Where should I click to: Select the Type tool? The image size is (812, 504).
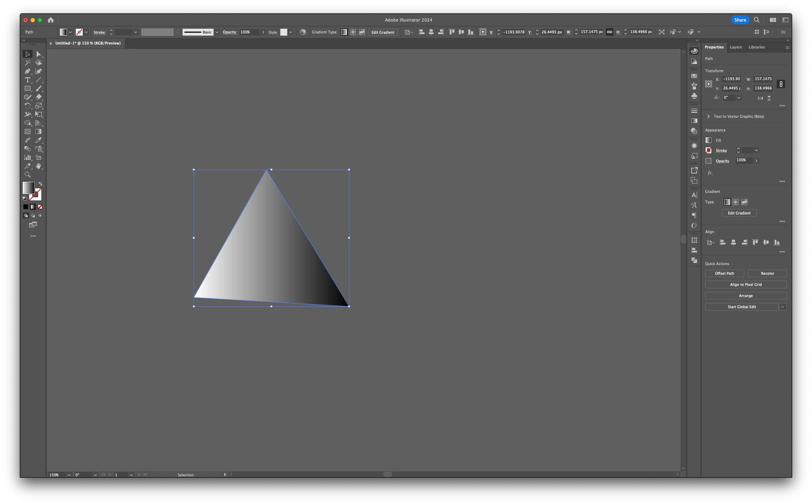27,80
